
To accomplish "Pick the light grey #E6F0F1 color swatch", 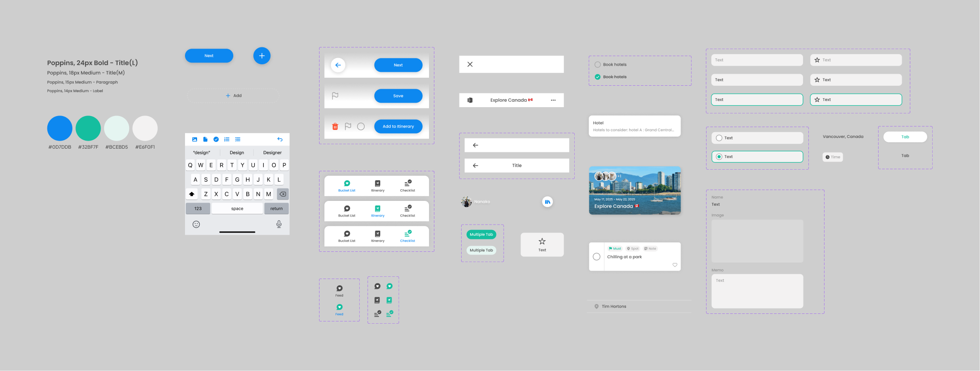I will 145,129.
